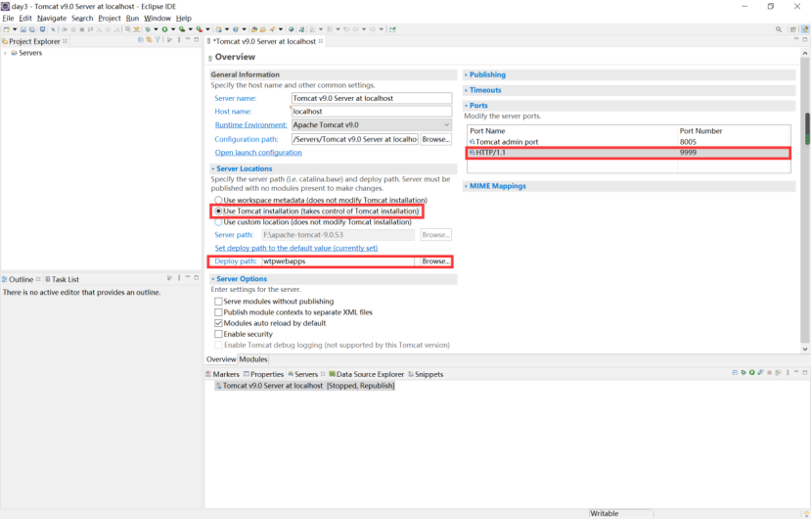Maximize the Servers bottom panel
The image size is (812, 519).
805,372
